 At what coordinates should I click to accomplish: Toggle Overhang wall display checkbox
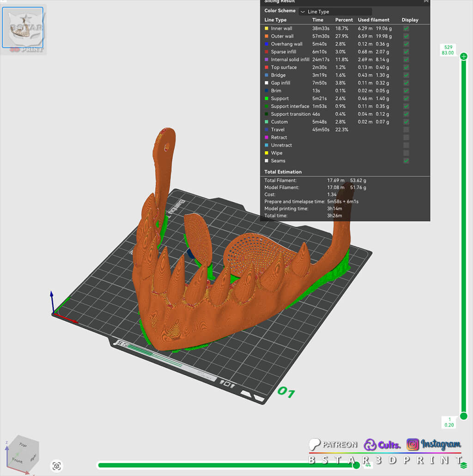pos(406,44)
